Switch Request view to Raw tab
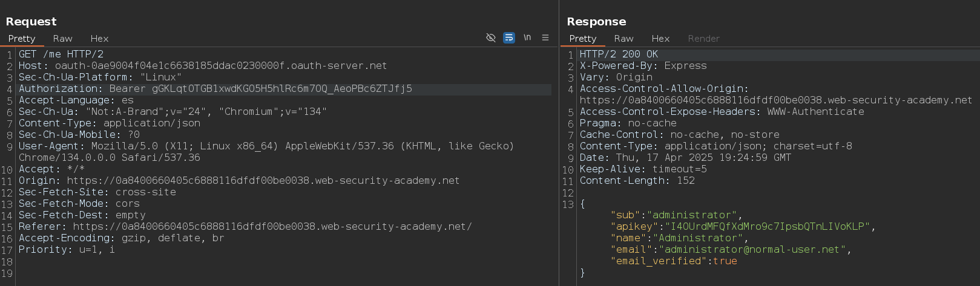 (62, 39)
